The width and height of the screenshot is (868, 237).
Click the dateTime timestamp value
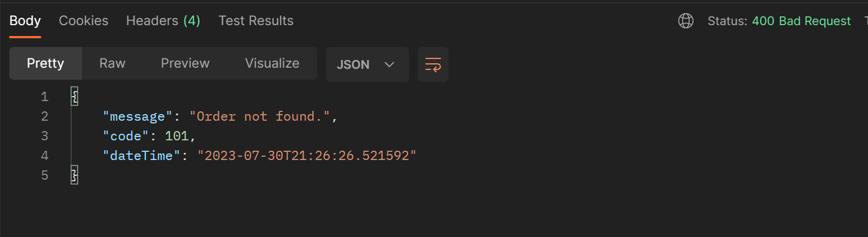tap(307, 156)
